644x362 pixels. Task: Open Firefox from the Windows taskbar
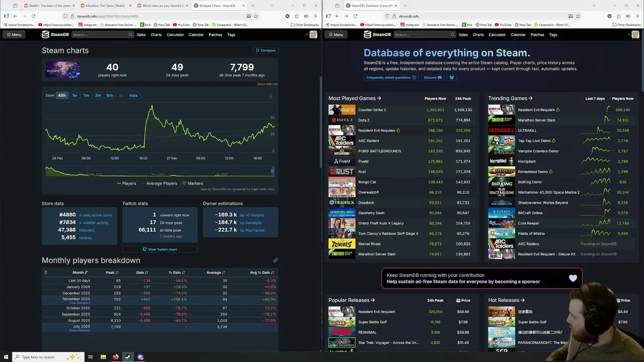click(116, 357)
